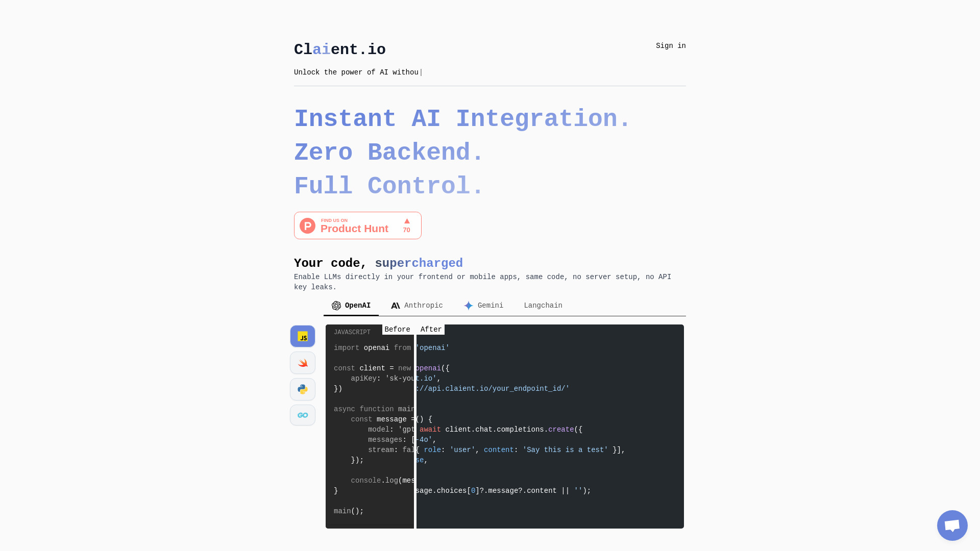Expand the Langchain dropdown option
The height and width of the screenshot is (551, 980).
[543, 306]
